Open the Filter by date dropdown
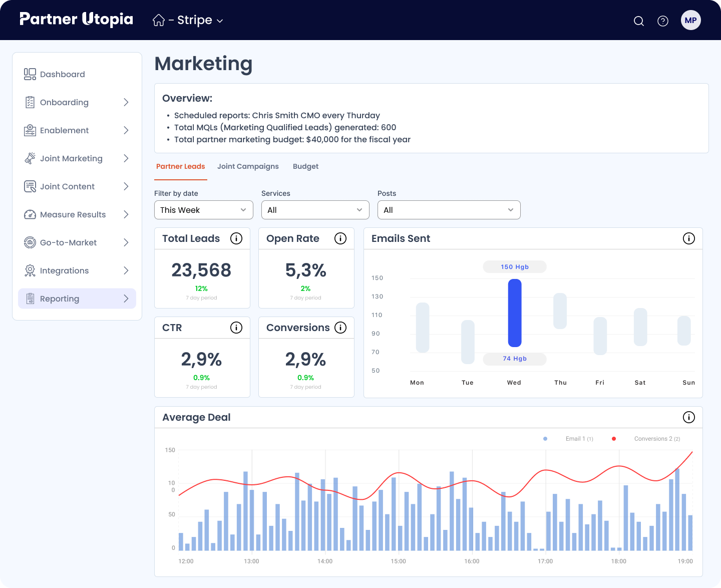721x588 pixels. (x=203, y=210)
